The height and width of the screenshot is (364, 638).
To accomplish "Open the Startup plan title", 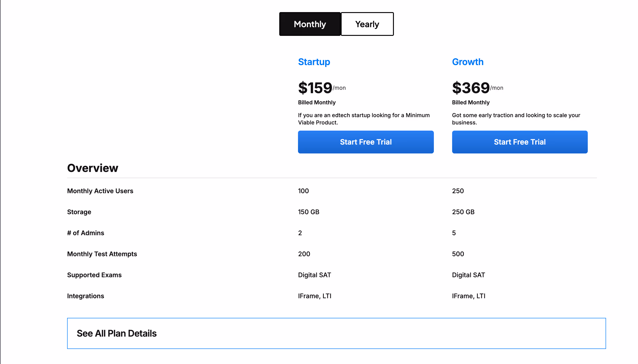I will point(314,62).
